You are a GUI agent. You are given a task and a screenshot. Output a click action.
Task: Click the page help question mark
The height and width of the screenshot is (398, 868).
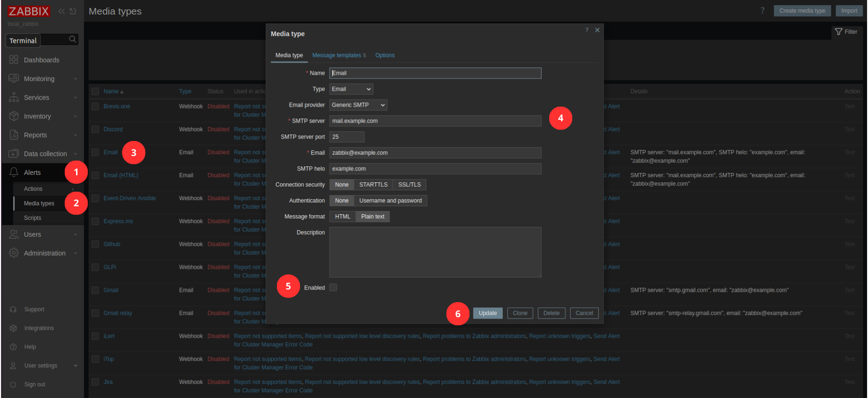point(762,10)
